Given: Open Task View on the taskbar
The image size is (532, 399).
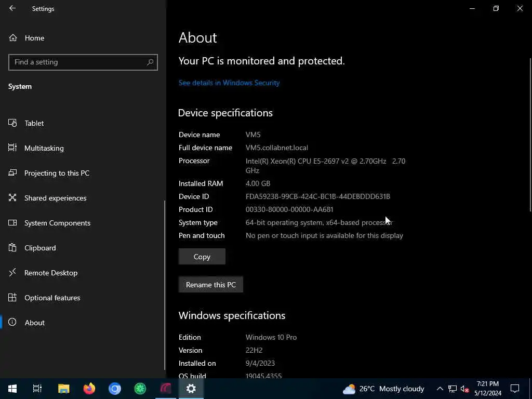Looking at the screenshot, I should coord(37,389).
